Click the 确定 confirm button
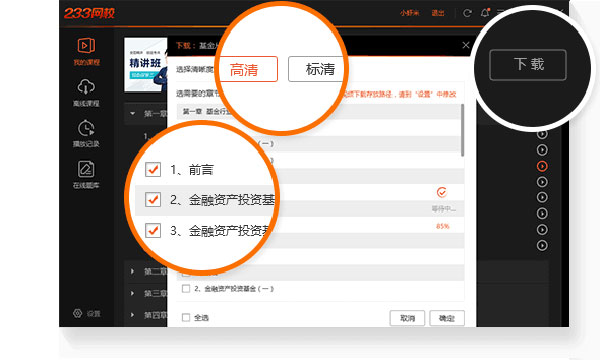The width and height of the screenshot is (600, 360). (x=447, y=318)
